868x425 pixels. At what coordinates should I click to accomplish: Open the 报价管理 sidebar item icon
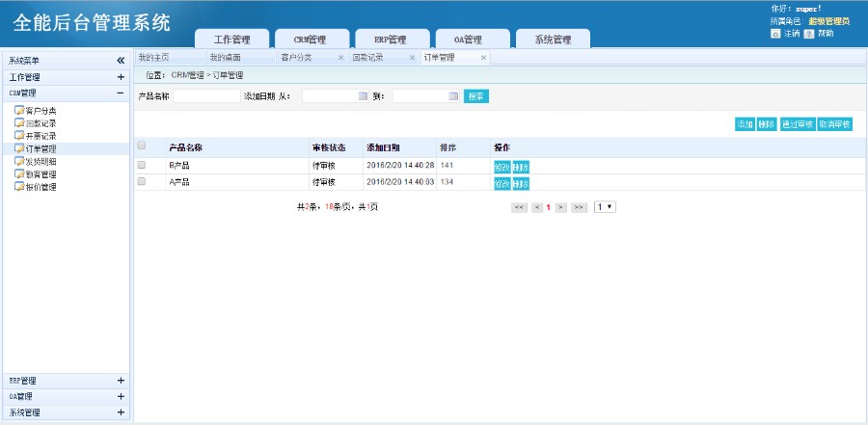click(19, 187)
